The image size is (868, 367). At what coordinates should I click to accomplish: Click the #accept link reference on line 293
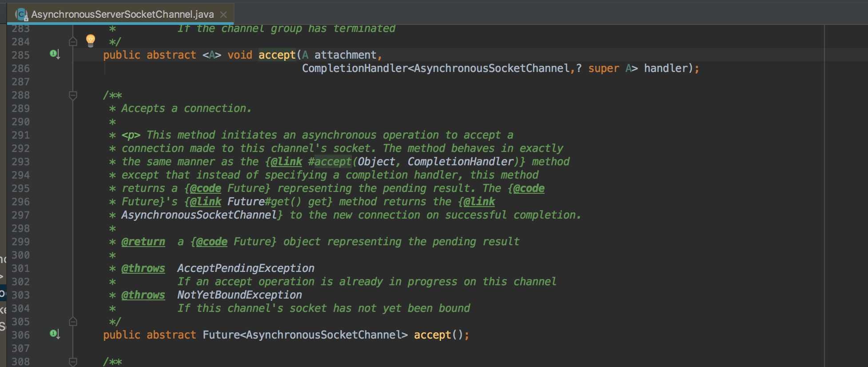pyautogui.click(x=330, y=162)
